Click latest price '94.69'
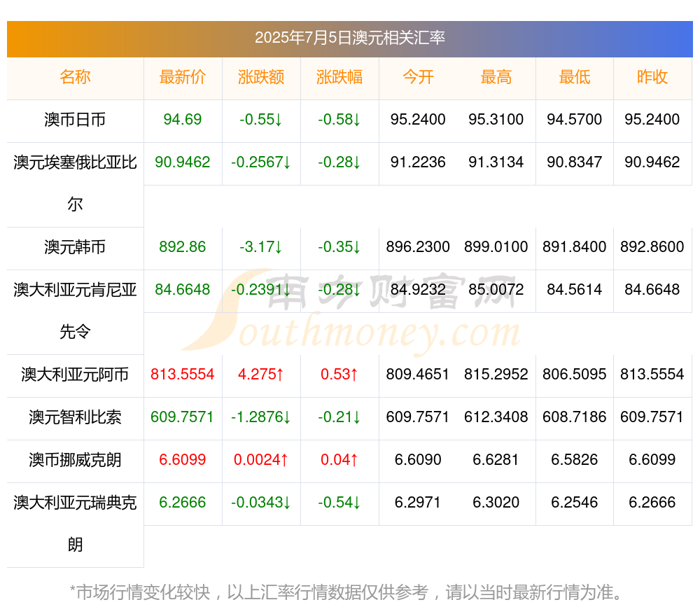This screenshot has width=700, height=614. [183, 120]
